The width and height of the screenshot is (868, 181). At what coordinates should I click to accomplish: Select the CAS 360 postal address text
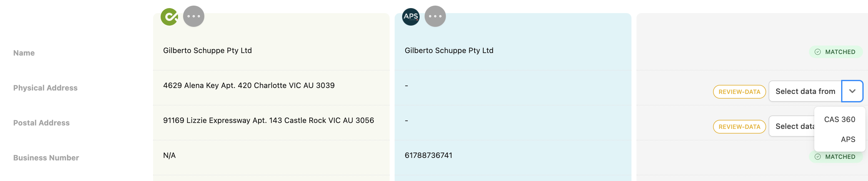(x=268, y=120)
